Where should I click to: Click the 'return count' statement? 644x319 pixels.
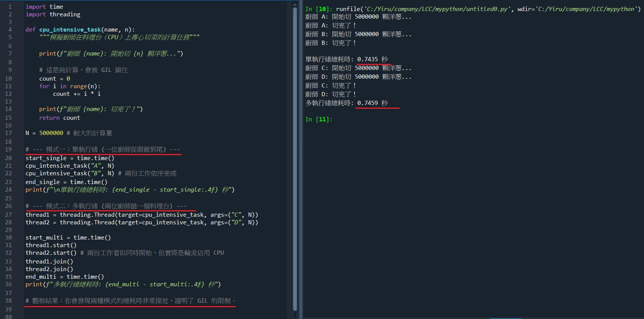click(59, 118)
